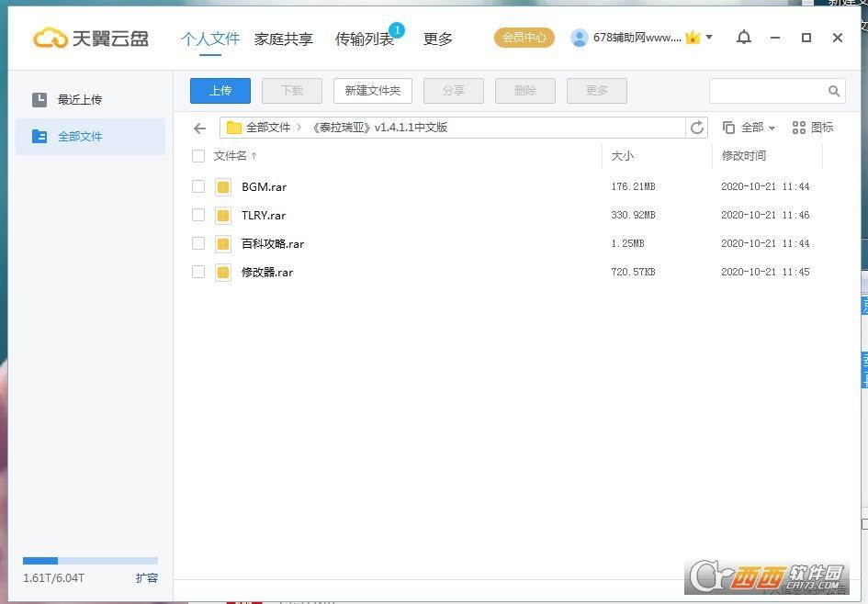Switch to 图标 grid view

[x=814, y=128]
